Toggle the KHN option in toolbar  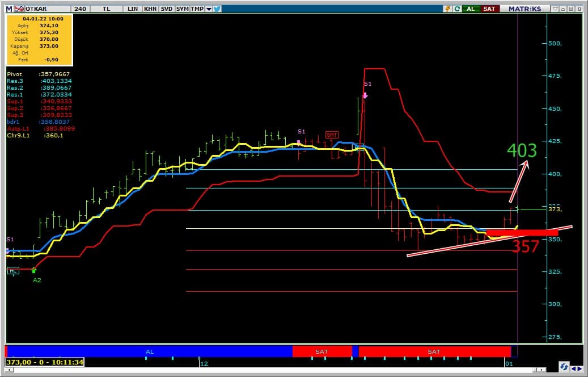coord(150,9)
